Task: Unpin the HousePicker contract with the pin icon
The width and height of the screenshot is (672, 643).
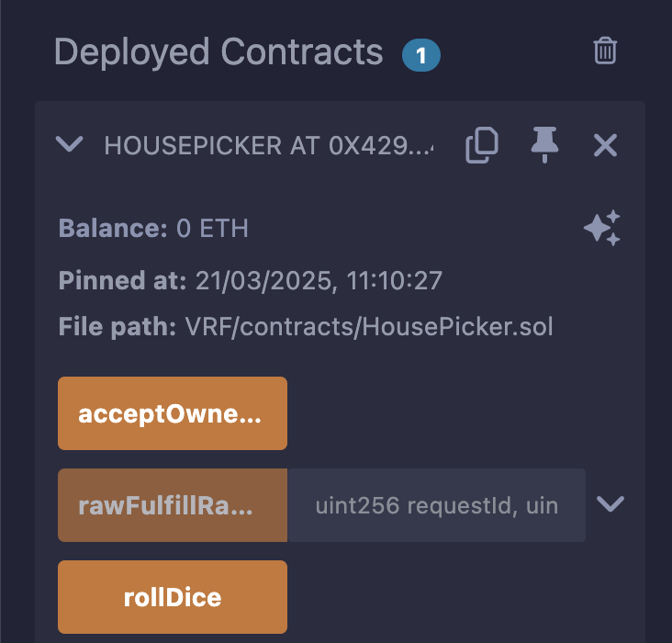Action: point(544,145)
